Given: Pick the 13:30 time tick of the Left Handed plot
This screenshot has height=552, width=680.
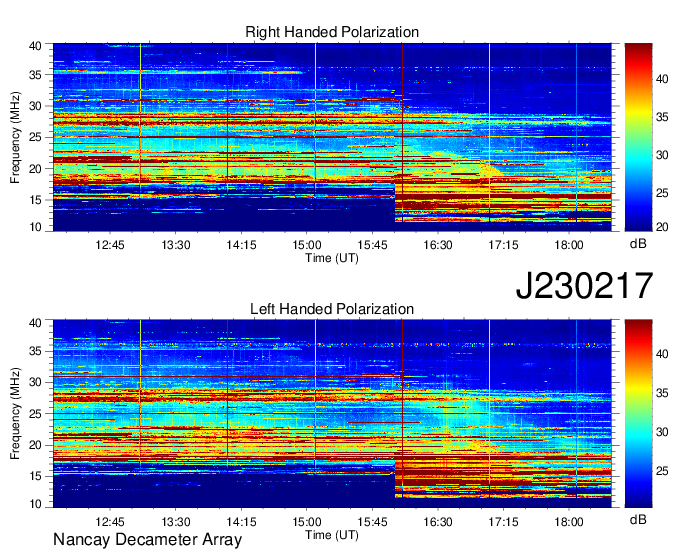Looking at the screenshot, I should (176, 522).
